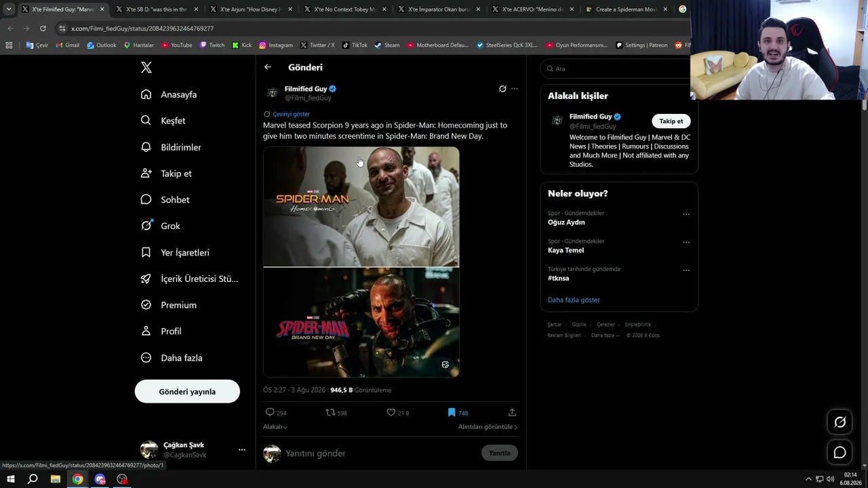Open the floating Grok button
The width and height of the screenshot is (868, 488).
click(x=840, y=422)
